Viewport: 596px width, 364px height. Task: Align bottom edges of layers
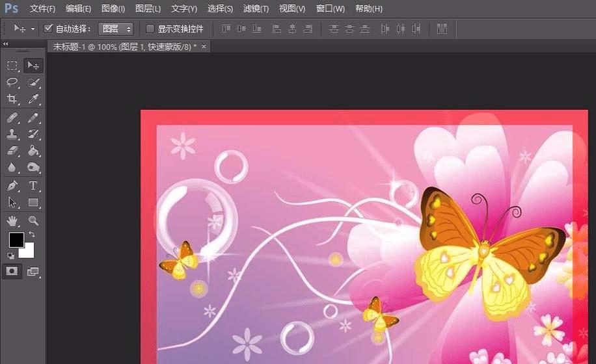click(257, 29)
